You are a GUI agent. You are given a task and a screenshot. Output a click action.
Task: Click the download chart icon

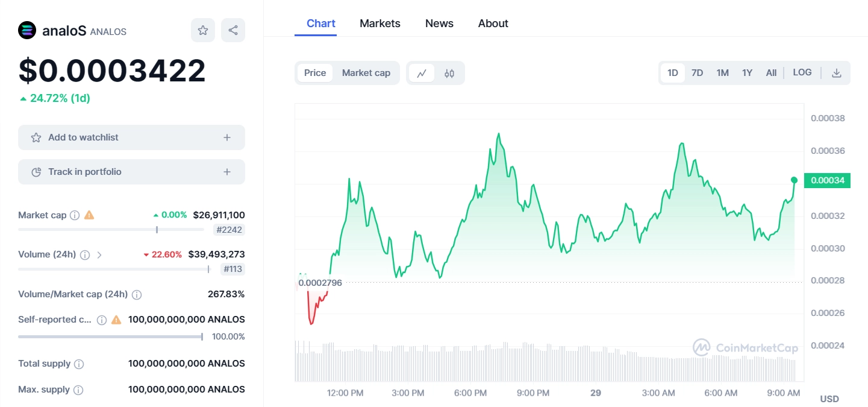click(x=837, y=72)
